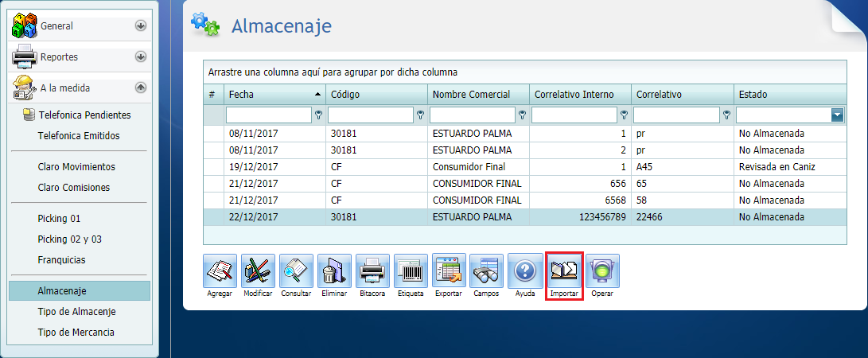The image size is (868, 358).
Task: Open the Estado filter dropdown
Action: [838, 115]
